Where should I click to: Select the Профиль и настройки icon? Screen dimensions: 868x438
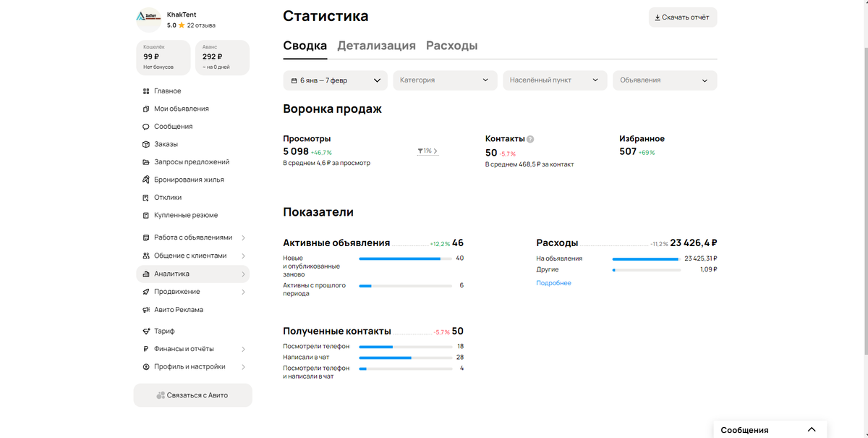click(145, 366)
